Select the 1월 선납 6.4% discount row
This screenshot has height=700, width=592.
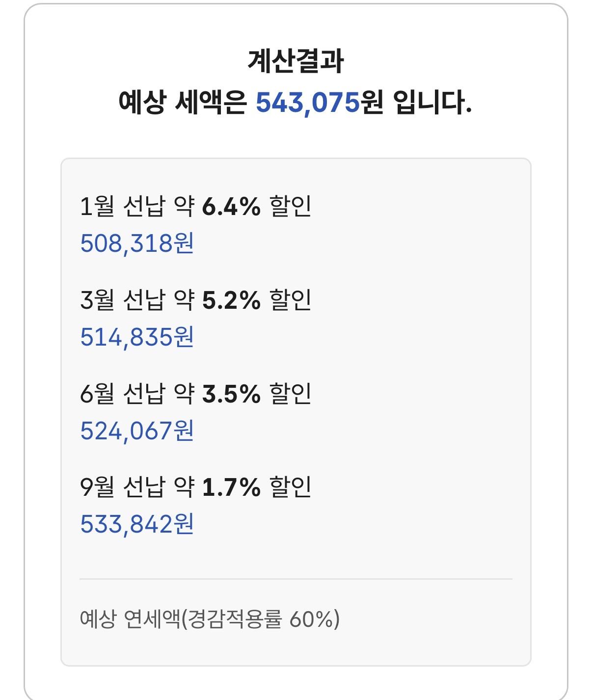(x=195, y=206)
